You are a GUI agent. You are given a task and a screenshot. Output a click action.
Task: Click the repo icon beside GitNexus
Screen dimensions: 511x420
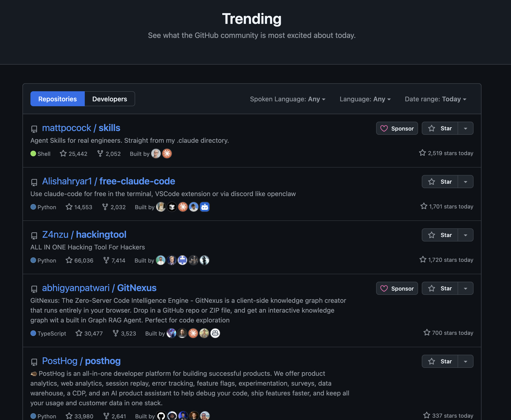point(34,289)
